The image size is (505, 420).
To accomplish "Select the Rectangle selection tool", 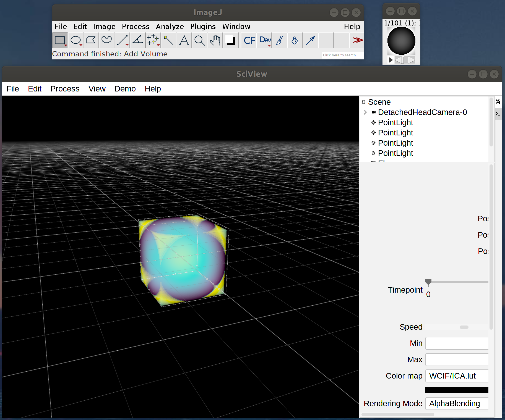I will (x=60, y=40).
